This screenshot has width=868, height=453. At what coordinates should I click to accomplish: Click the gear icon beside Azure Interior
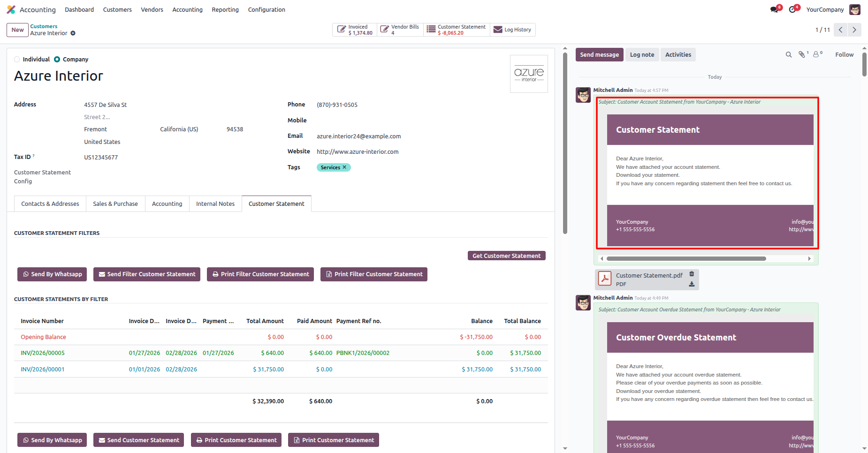pos(73,33)
